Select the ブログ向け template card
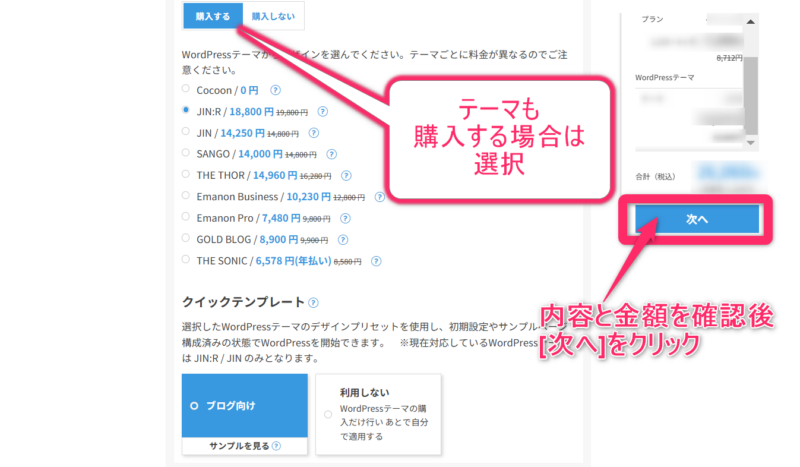800x467 pixels. click(245, 406)
